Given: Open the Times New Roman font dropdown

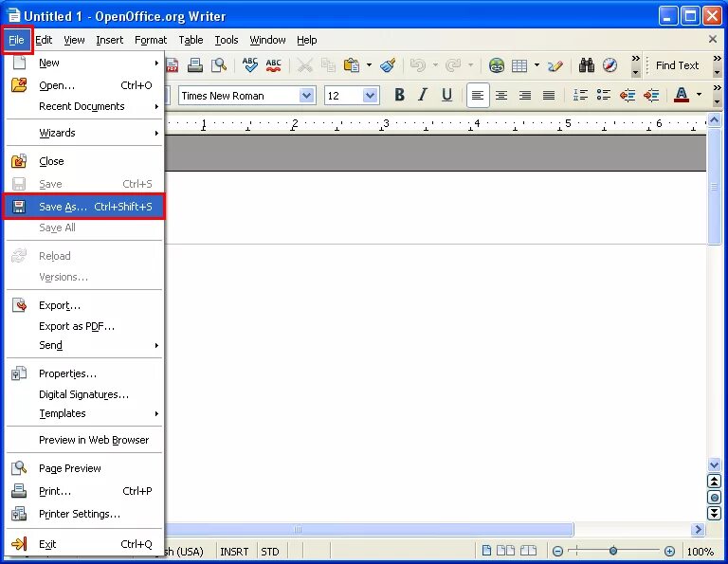Looking at the screenshot, I should click(x=306, y=96).
